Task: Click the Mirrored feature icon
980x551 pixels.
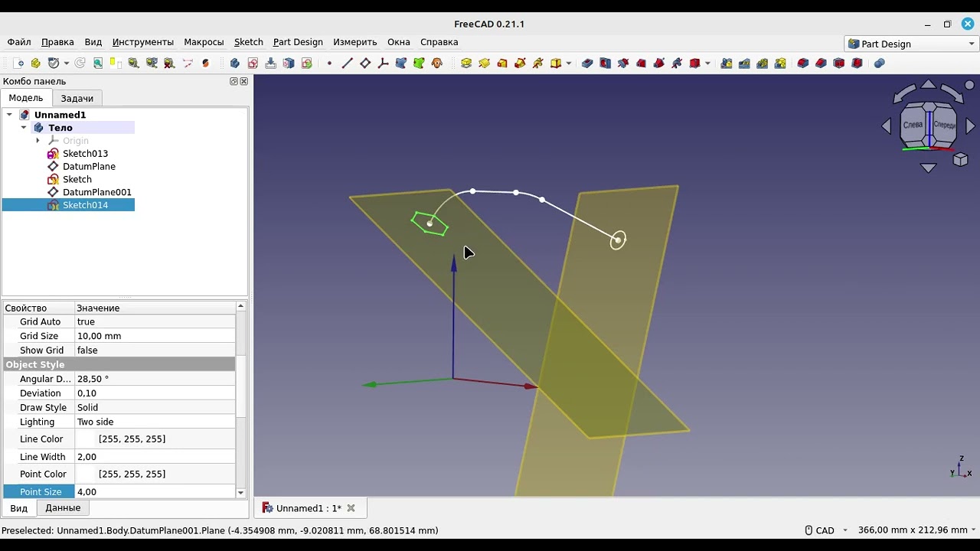Action: coord(726,64)
